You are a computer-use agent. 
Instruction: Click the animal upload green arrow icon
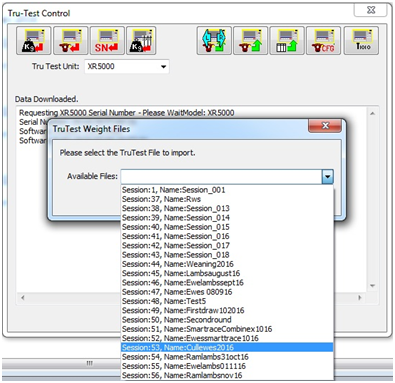pyautogui.click(x=250, y=41)
